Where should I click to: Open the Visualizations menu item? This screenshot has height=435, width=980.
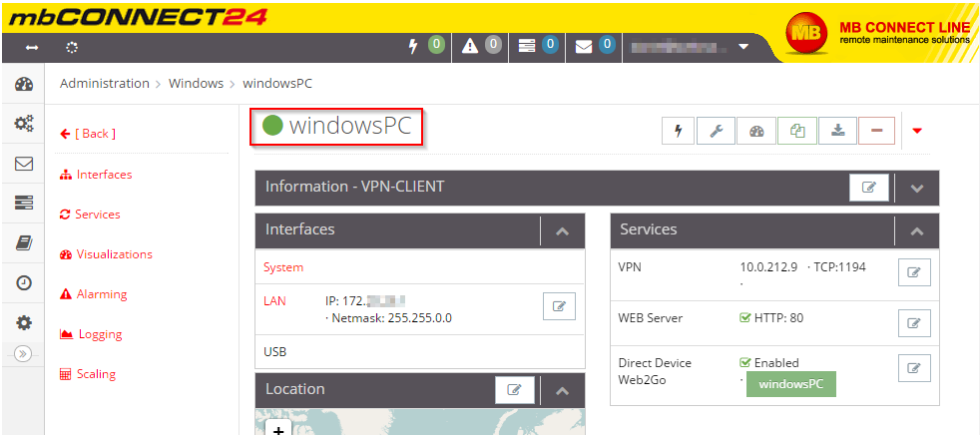pos(106,254)
